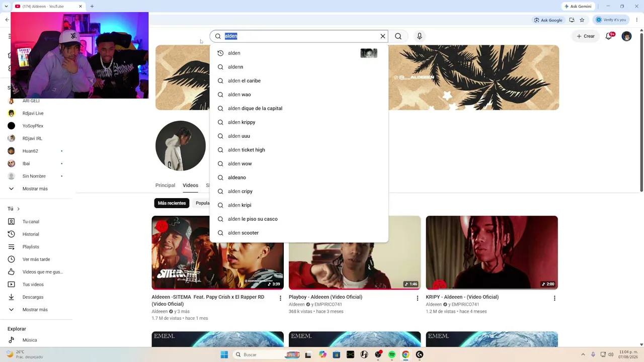Open the 'Aldeeen -SITEMA Feat. Papy Crish' title
644x362 pixels.
point(208,300)
